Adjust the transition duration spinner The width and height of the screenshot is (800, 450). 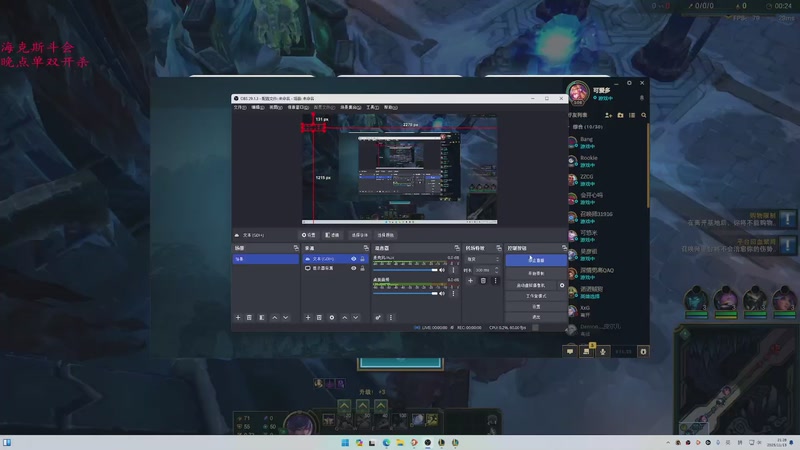pyautogui.click(x=485, y=270)
